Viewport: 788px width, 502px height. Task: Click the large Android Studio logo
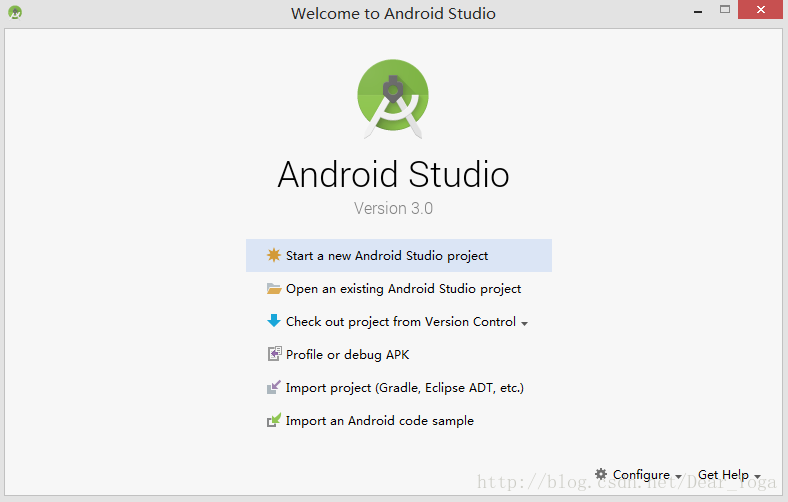coord(393,99)
